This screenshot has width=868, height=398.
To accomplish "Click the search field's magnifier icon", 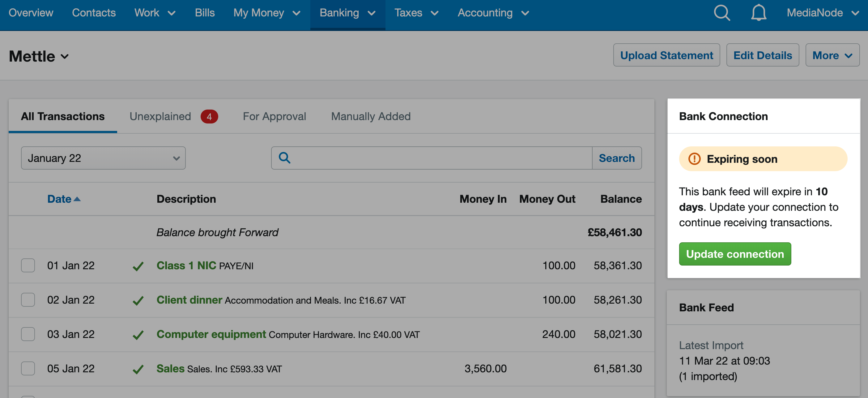I will [x=284, y=158].
